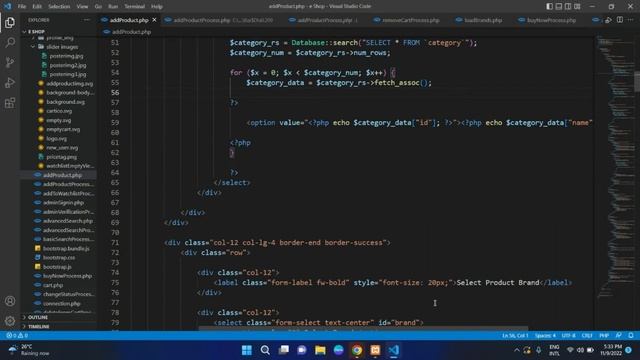Open the Explorer view in activity bar
640x360 pixels.
click(10, 22)
